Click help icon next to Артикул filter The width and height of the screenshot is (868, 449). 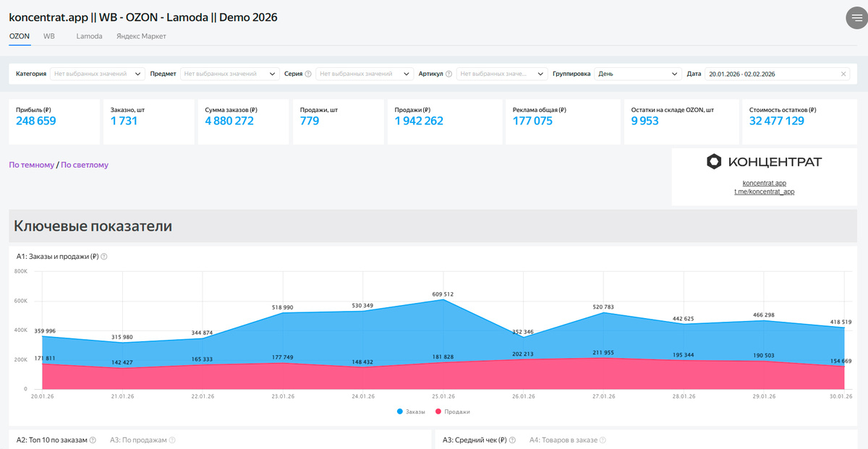point(448,74)
